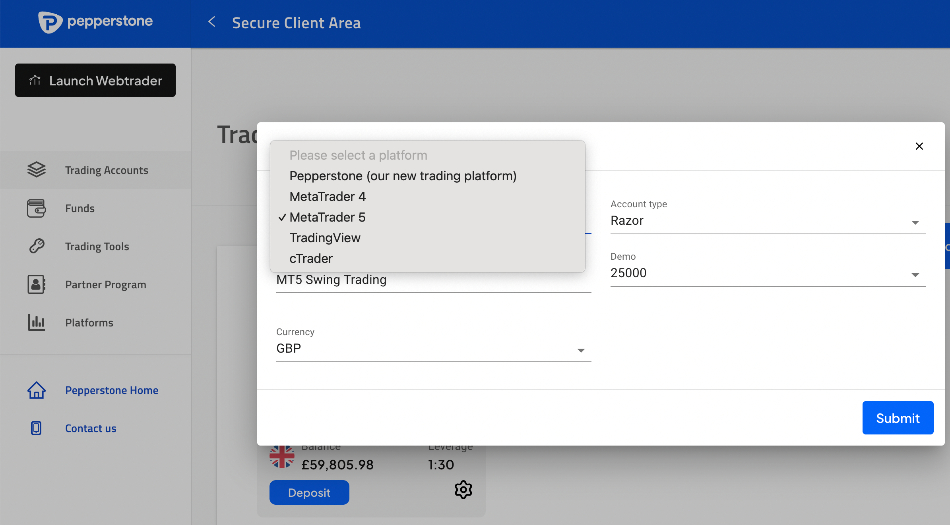
Task: Close the dialog with the X icon
Action: pos(919,146)
